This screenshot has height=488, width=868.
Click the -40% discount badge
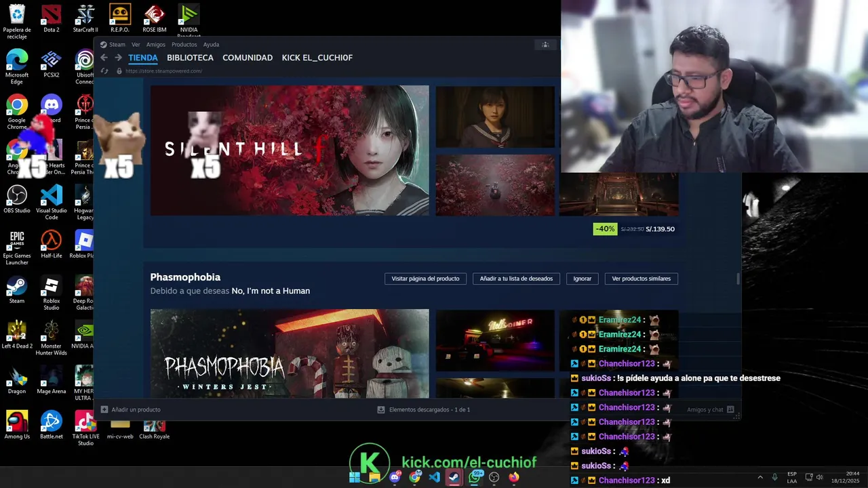605,229
